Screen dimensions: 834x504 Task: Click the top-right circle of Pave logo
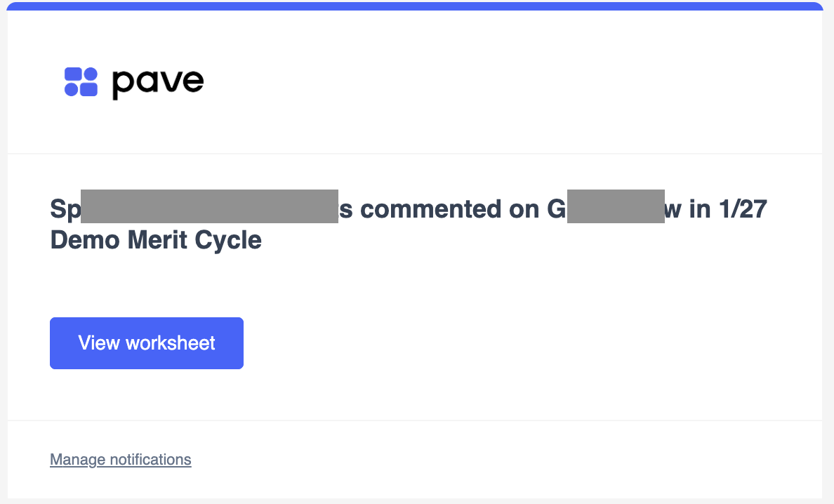91,74
